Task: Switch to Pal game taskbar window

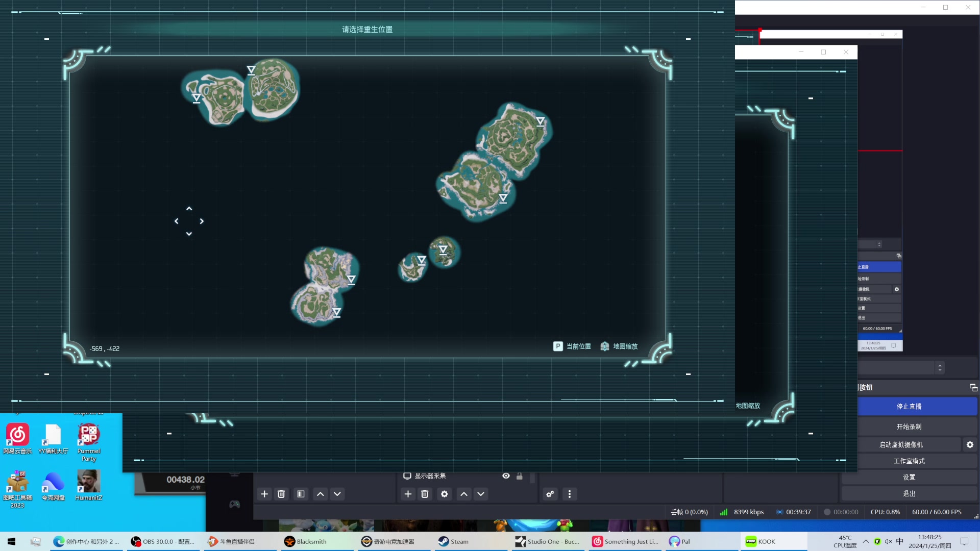Action: click(702, 541)
